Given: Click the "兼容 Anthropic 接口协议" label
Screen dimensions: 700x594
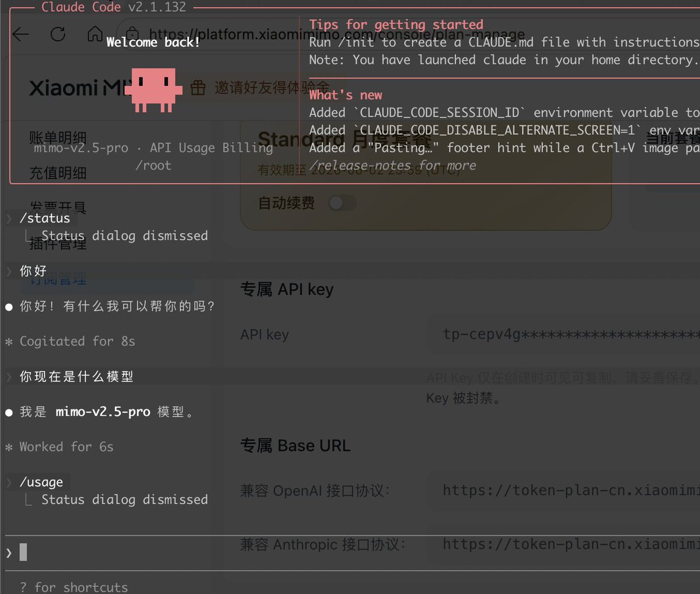Looking at the screenshot, I should coord(323,544).
